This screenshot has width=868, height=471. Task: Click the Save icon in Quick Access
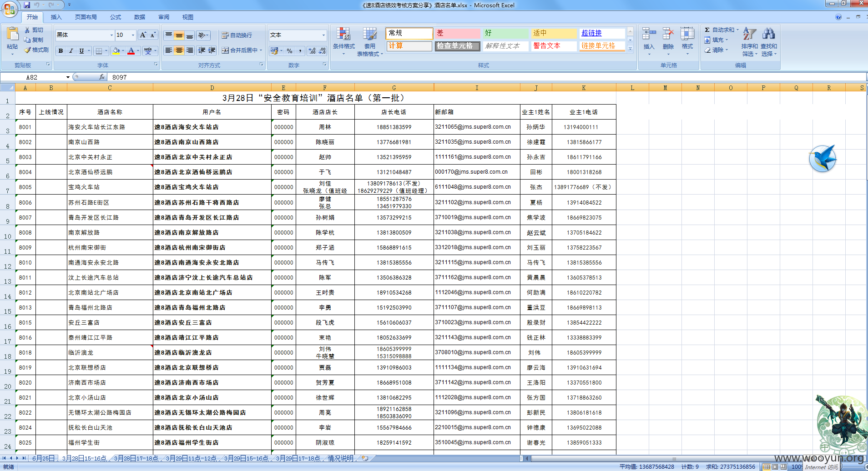pyautogui.click(x=27, y=5)
